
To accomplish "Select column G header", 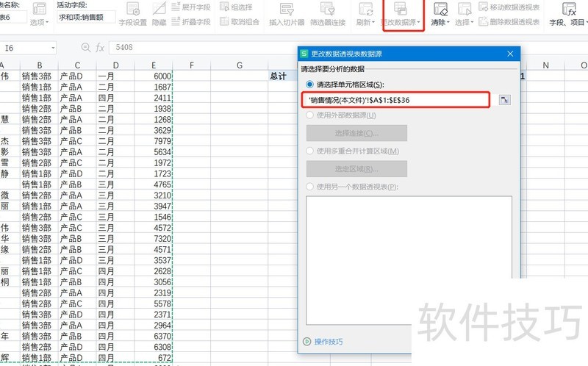I will [x=240, y=65].
